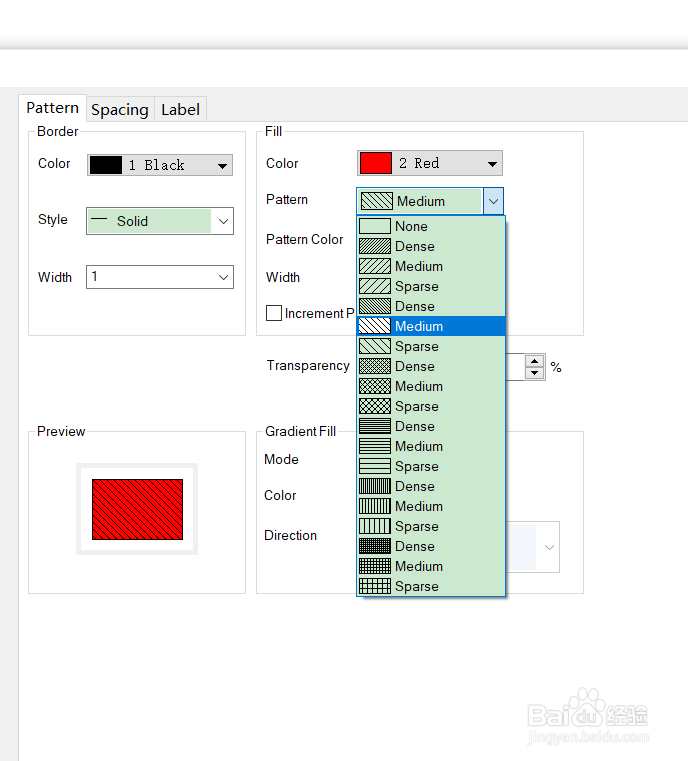Open the fill color 2 Red dropdown
The height and width of the screenshot is (761, 688).
[x=430, y=163]
